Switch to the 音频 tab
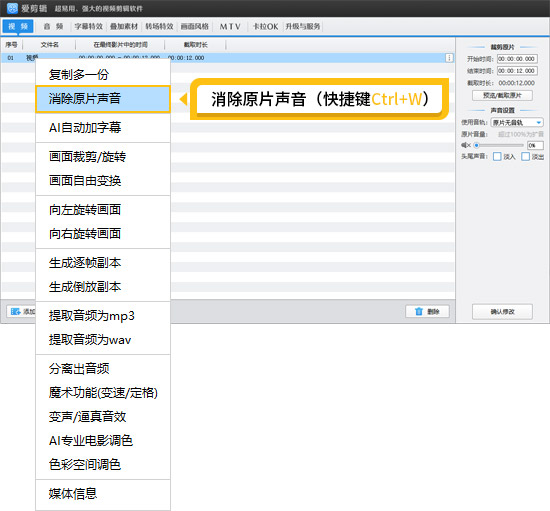550x511 pixels. point(54,26)
